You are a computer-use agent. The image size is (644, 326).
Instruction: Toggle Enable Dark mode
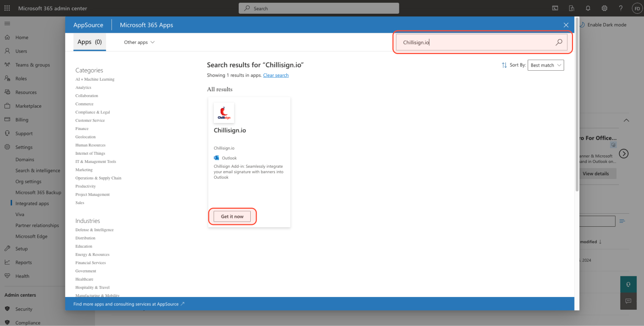click(604, 25)
